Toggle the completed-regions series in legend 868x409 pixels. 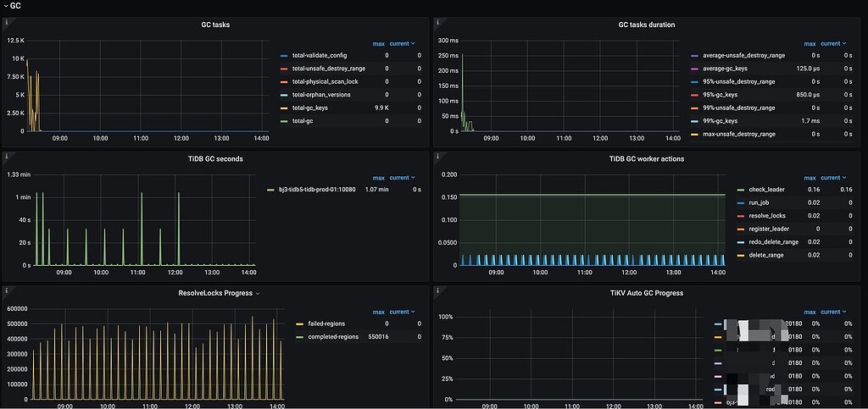click(x=331, y=336)
